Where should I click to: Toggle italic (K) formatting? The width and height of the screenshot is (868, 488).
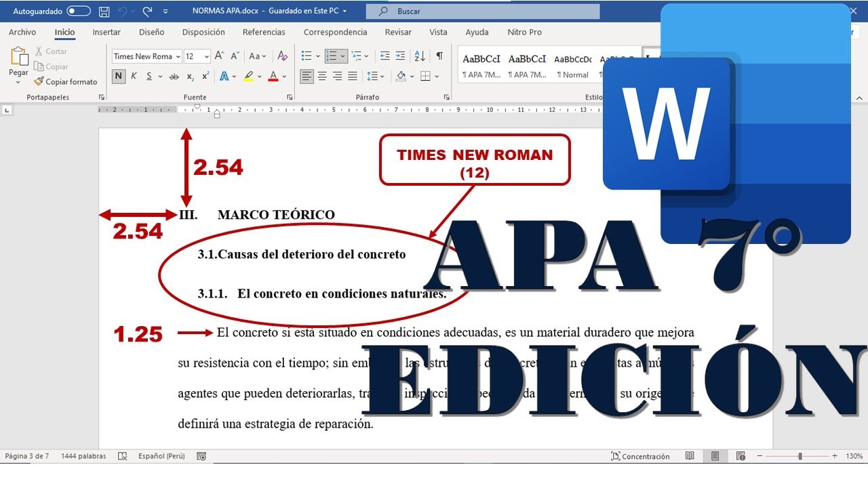[133, 76]
